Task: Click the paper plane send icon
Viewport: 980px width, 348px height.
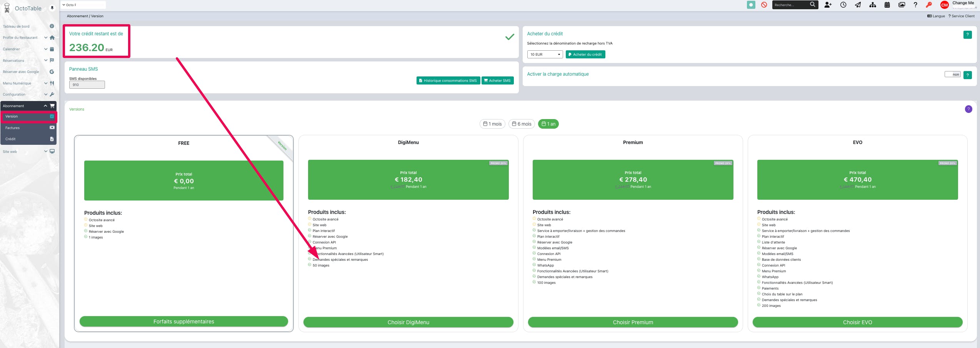Action: (858, 5)
